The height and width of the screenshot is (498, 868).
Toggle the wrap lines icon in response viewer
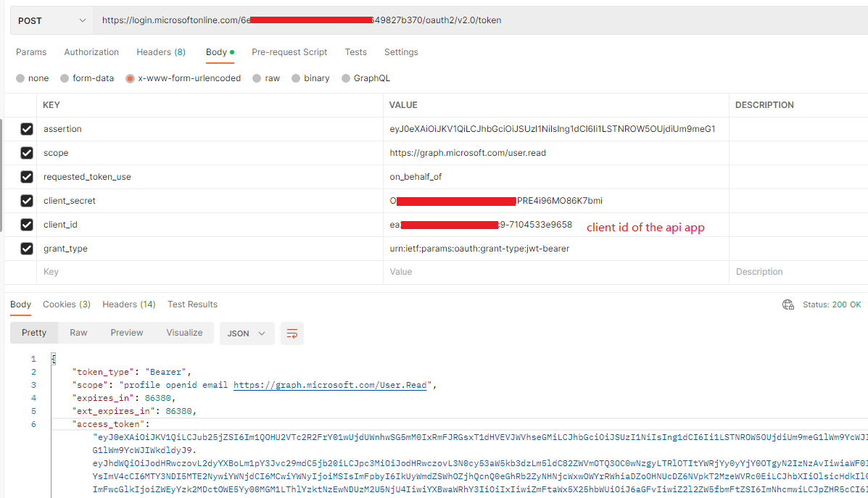point(292,333)
